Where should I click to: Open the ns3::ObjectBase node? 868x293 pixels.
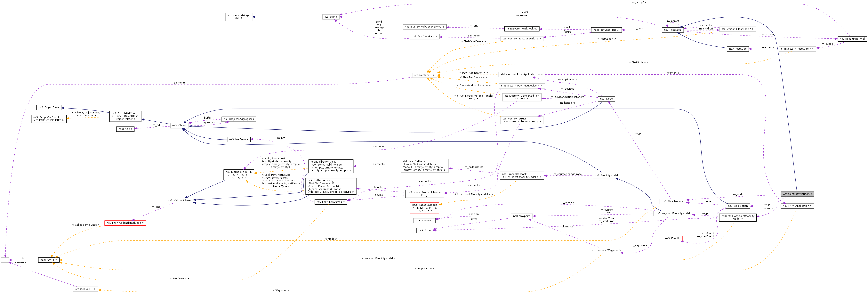point(49,108)
